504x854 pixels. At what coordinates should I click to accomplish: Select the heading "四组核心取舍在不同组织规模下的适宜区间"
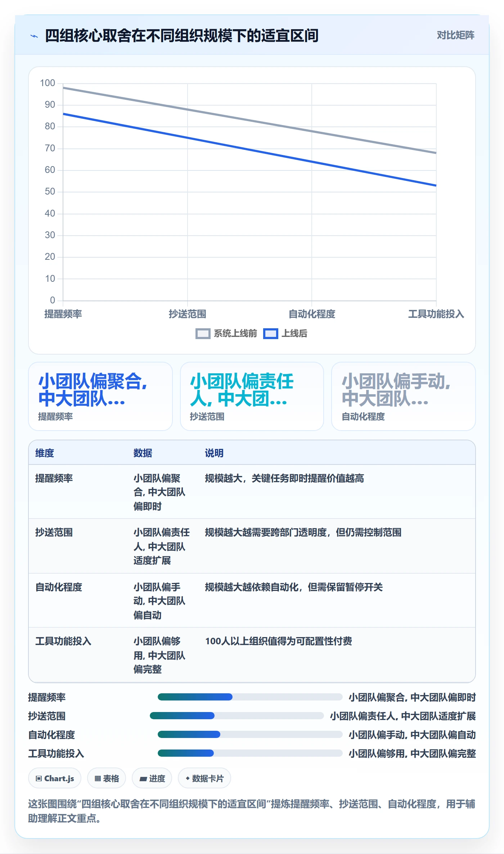[182, 36]
